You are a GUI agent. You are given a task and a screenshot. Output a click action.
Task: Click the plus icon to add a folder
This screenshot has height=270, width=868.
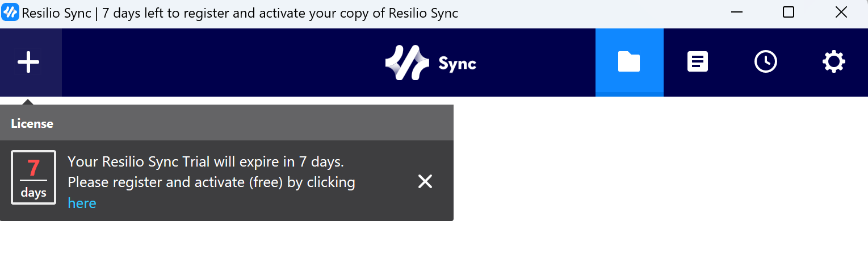coord(28,62)
